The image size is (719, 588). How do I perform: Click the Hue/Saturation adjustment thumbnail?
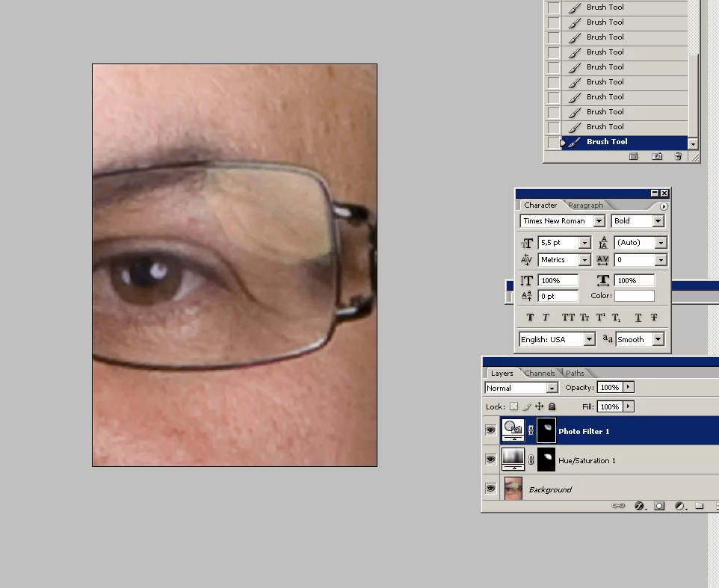(513, 459)
